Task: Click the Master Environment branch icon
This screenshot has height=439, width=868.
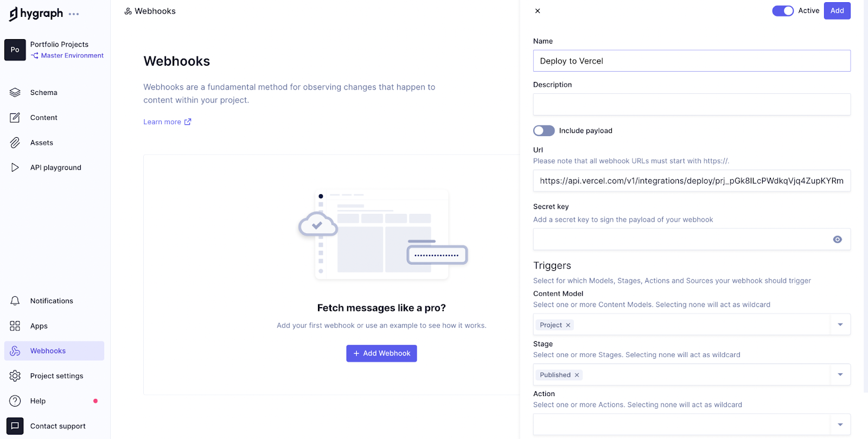Action: pyautogui.click(x=35, y=56)
